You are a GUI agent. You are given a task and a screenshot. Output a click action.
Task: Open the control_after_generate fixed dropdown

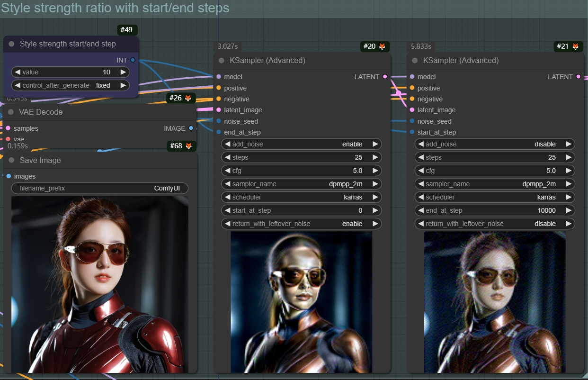[70, 85]
